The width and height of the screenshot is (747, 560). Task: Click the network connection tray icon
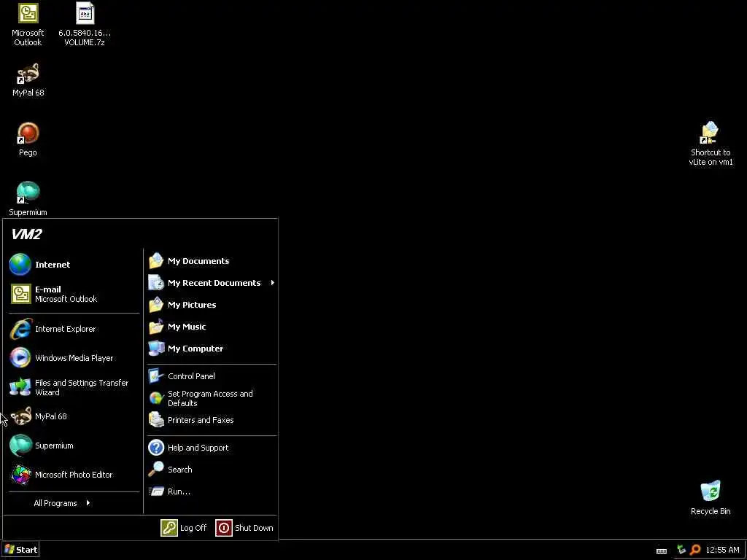681,550
